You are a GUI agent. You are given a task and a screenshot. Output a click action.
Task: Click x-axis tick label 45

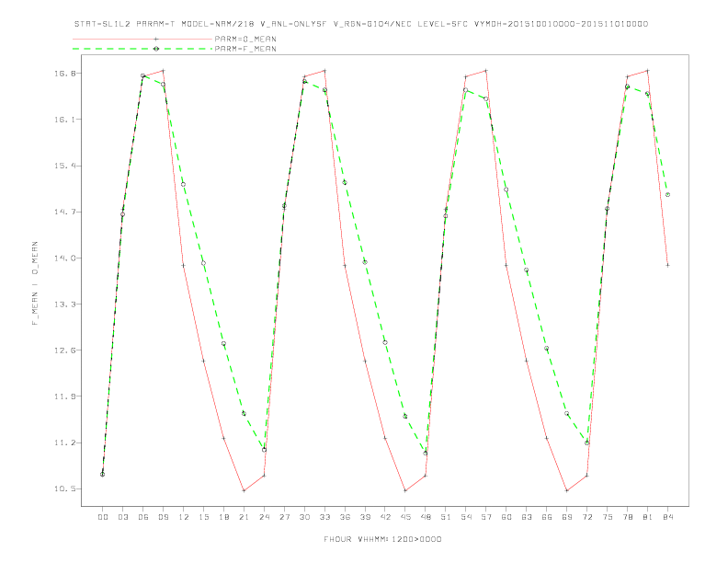[405, 517]
